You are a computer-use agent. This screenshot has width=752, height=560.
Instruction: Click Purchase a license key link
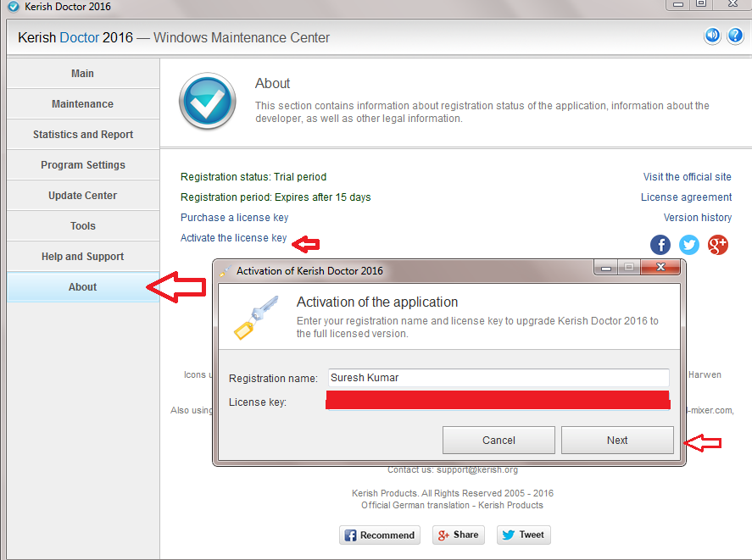235,218
